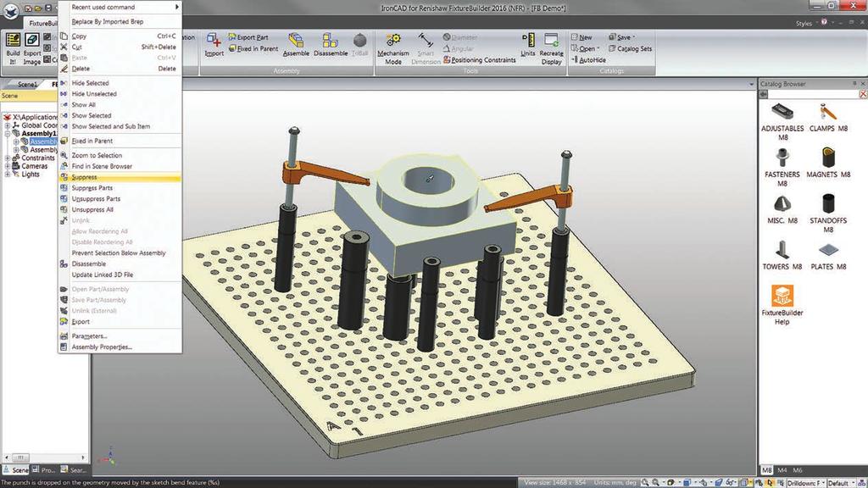868x488 pixels.
Task: Click Positioning Constraints in the Tools group
Action: [x=480, y=60]
